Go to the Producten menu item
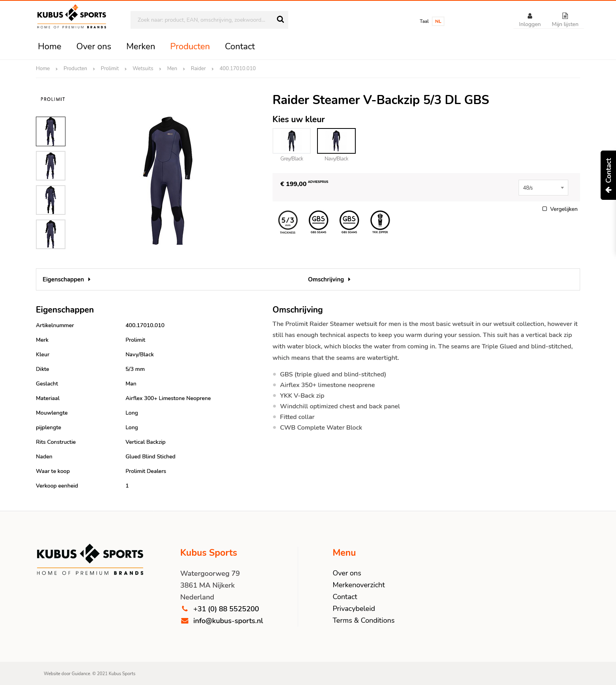This screenshot has width=616, height=685. pyautogui.click(x=190, y=47)
